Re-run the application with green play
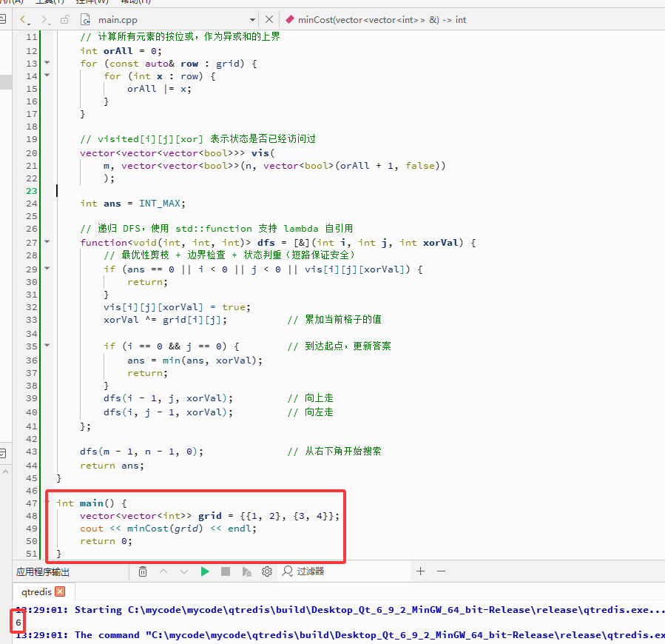Image resolution: width=665 pixels, height=644 pixels. coord(205,571)
